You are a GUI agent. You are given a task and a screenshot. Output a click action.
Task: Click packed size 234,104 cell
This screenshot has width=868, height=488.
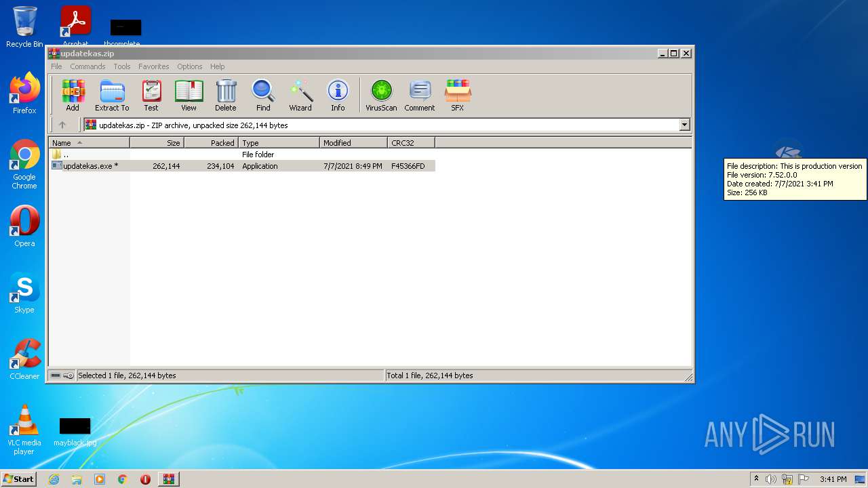click(220, 166)
